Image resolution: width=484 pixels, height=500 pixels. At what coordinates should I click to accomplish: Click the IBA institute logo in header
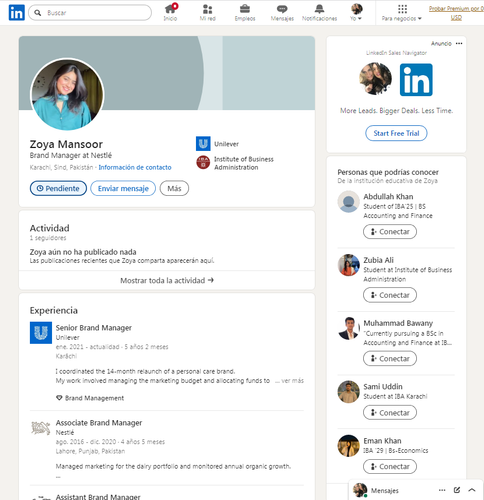pos(203,162)
